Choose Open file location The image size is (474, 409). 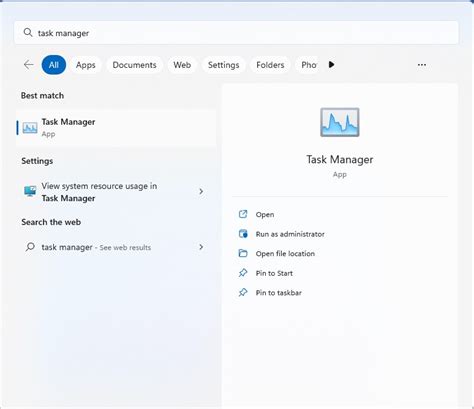pyautogui.click(x=285, y=254)
